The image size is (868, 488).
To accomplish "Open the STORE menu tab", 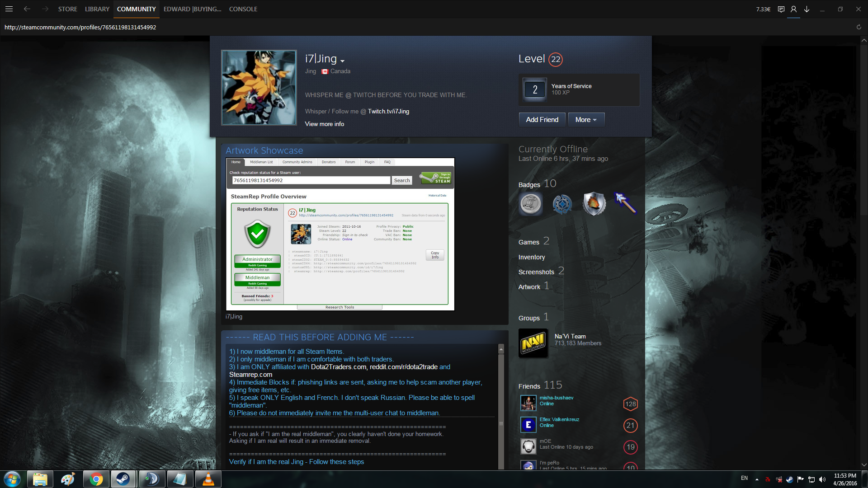I will (67, 9).
